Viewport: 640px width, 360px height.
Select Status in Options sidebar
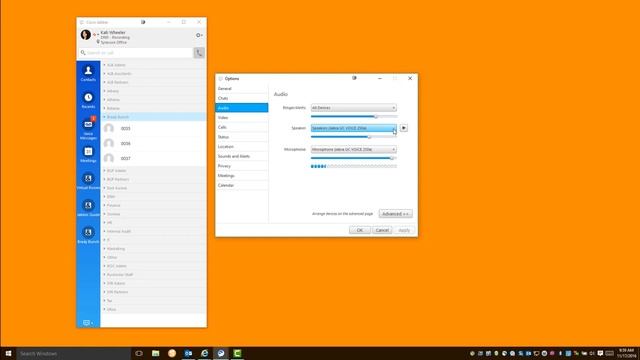pos(242,137)
